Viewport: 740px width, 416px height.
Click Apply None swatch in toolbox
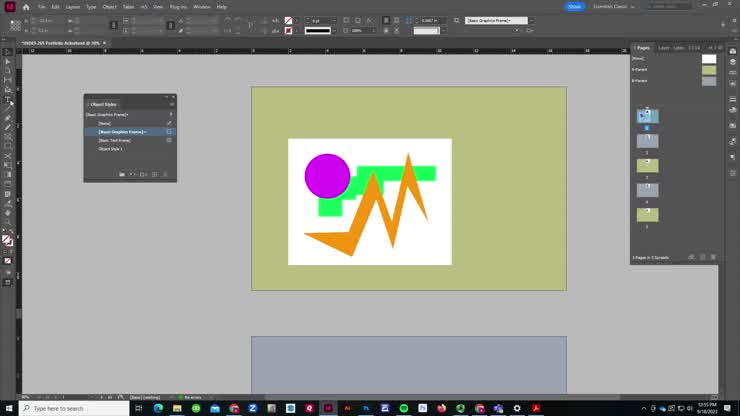(8, 261)
